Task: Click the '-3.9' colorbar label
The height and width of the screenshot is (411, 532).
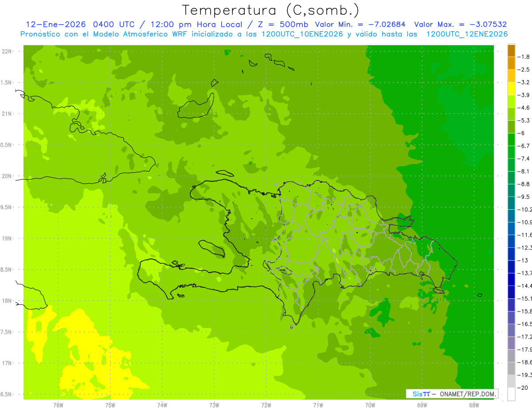Action: (524, 95)
